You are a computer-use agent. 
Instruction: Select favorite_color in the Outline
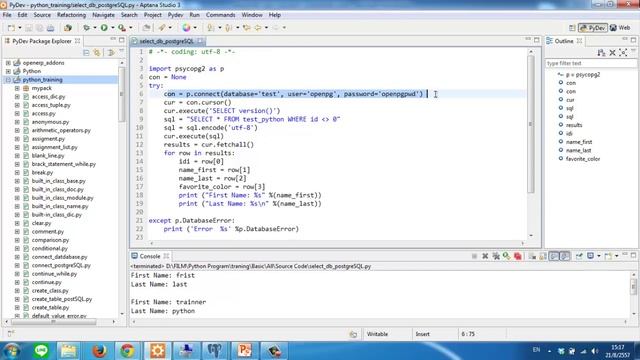[583, 159]
